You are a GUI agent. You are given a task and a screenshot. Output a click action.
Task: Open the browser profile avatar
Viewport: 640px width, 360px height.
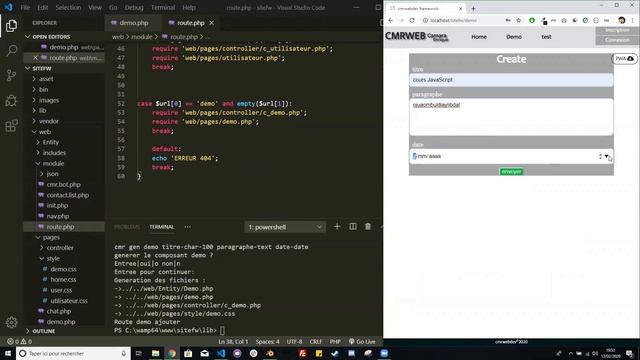622,20
